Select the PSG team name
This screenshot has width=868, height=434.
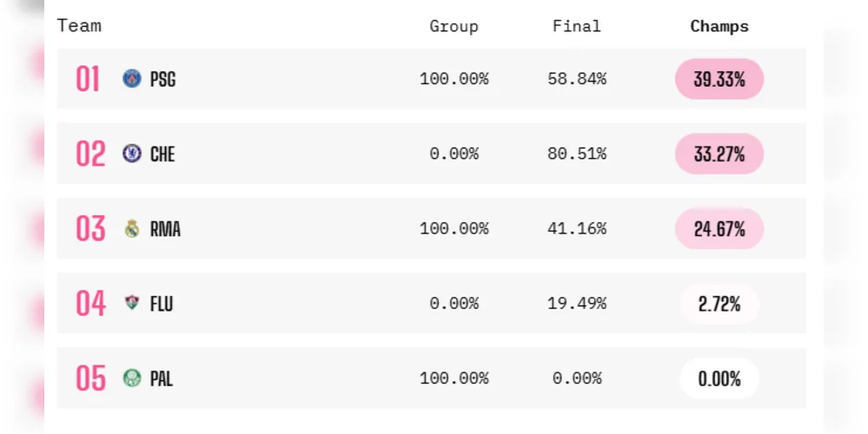click(162, 79)
